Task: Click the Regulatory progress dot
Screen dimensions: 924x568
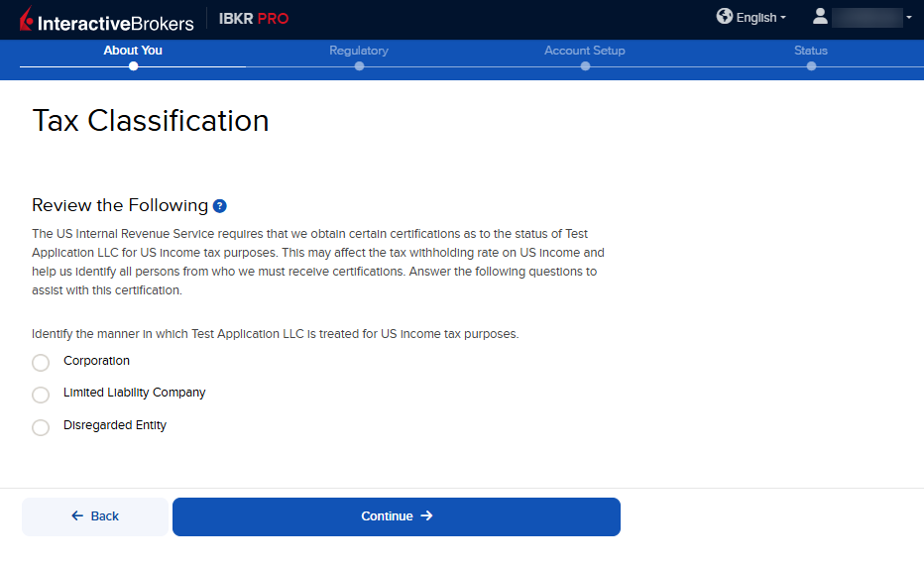Action: pos(359,66)
